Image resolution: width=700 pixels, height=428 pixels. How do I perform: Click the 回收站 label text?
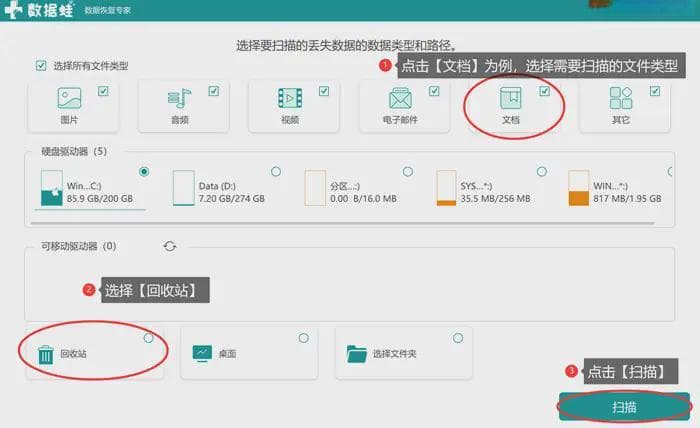[x=74, y=354]
